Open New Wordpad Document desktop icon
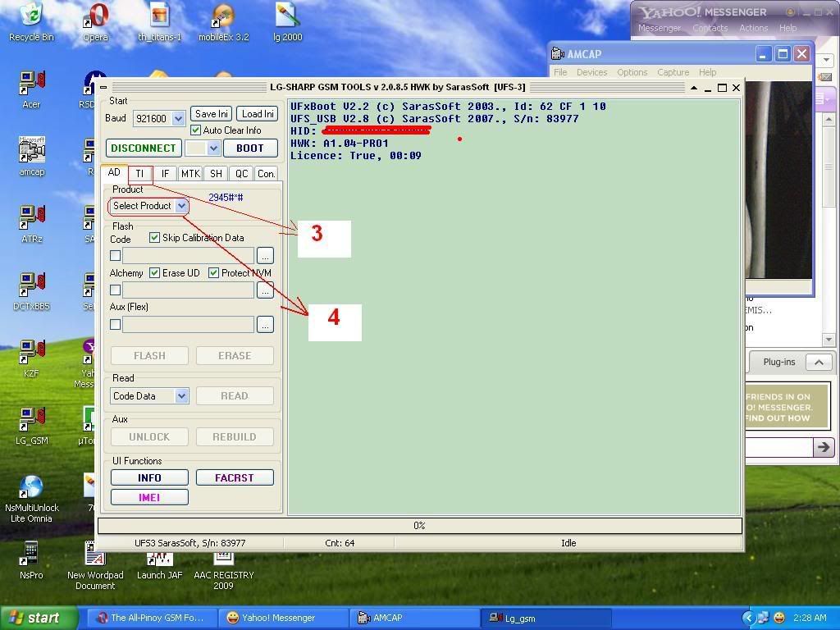 point(95,565)
